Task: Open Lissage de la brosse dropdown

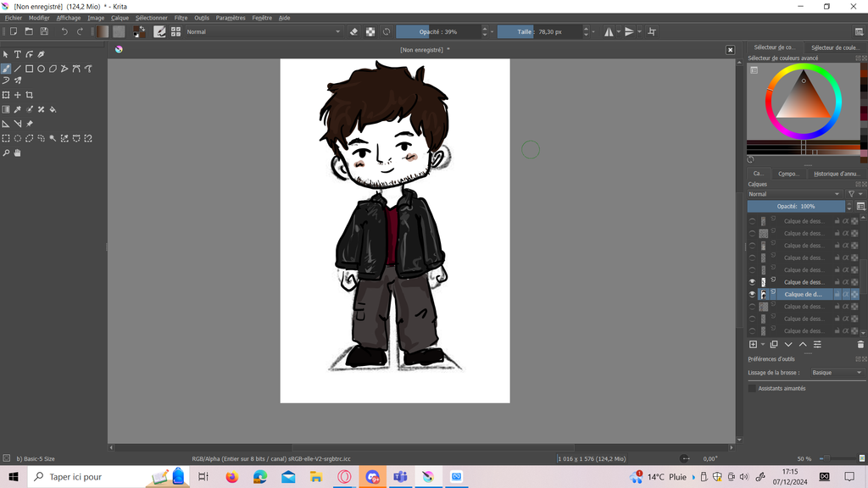Action: 835,373
